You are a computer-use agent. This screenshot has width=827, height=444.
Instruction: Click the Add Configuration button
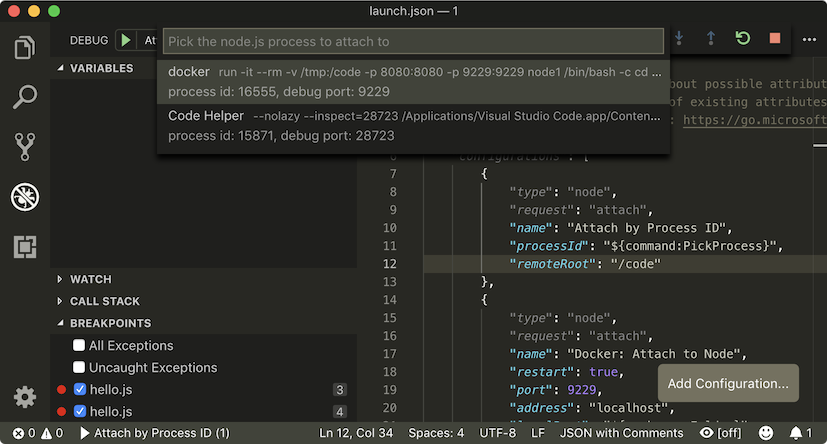tap(728, 383)
